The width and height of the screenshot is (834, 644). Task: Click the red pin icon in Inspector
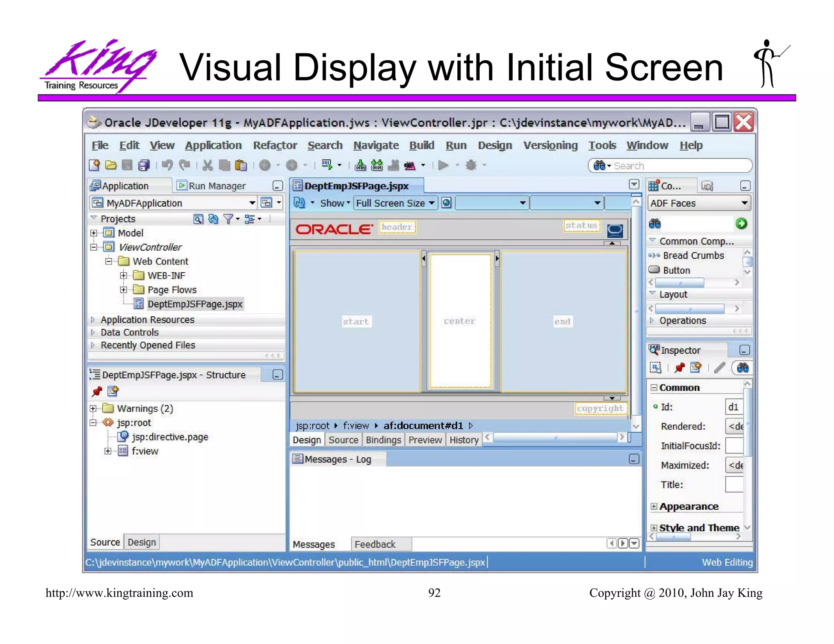point(679,368)
